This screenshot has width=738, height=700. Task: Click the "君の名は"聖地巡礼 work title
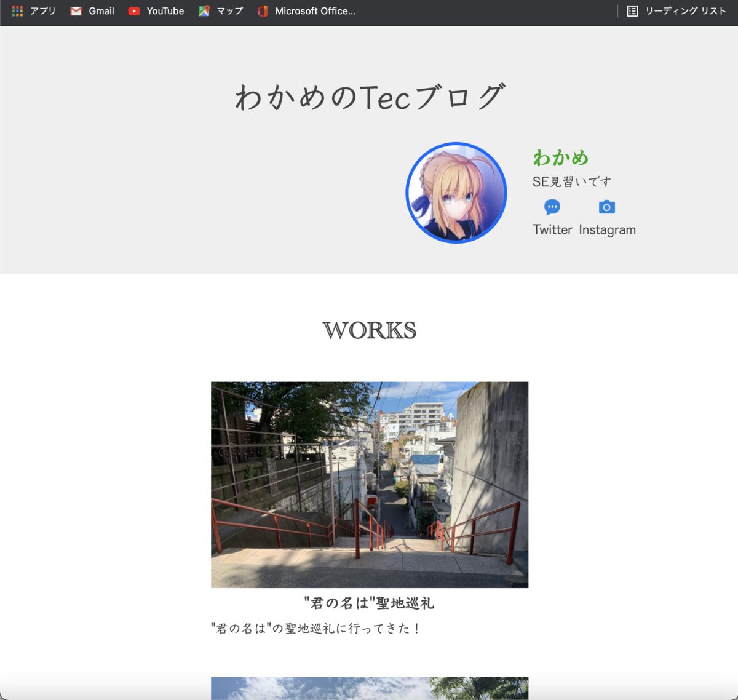coord(370,603)
